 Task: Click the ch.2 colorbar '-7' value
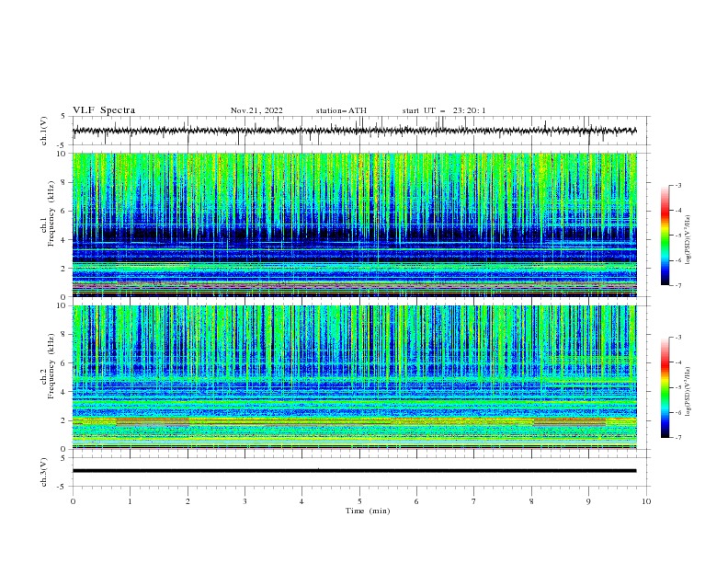click(677, 437)
